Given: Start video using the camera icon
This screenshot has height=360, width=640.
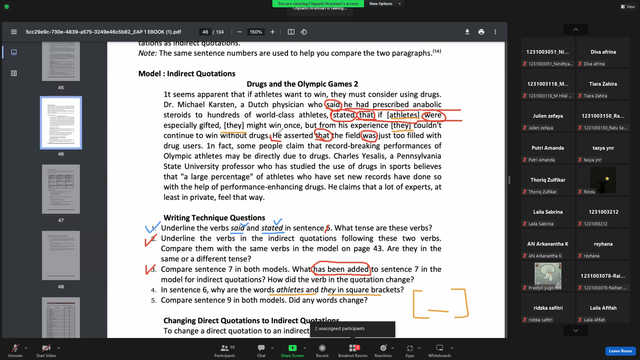Looking at the screenshot, I should pos(46,350).
